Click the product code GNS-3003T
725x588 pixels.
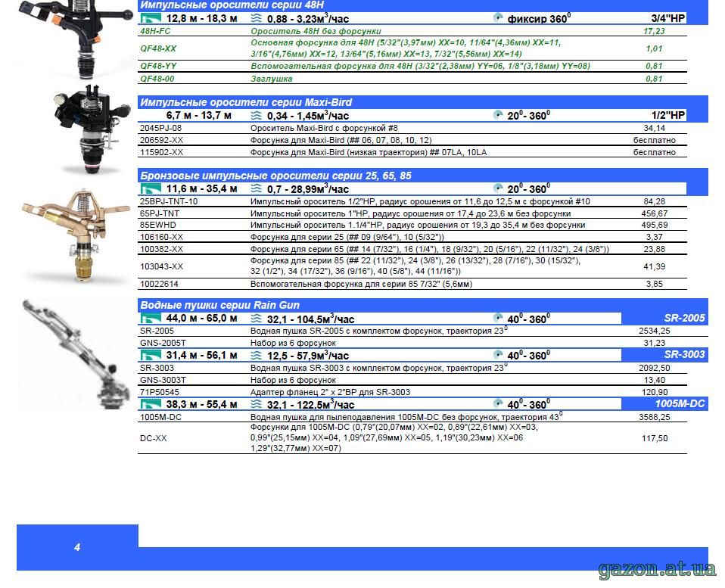(x=163, y=380)
